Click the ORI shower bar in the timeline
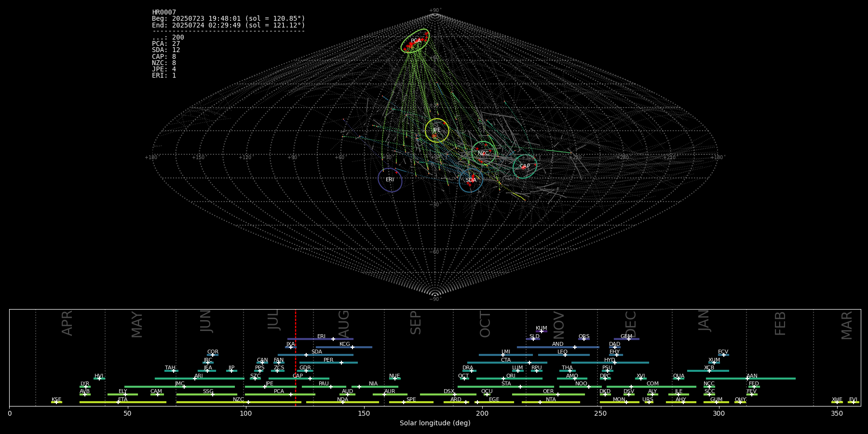This screenshot has width=868, height=434. (509, 379)
